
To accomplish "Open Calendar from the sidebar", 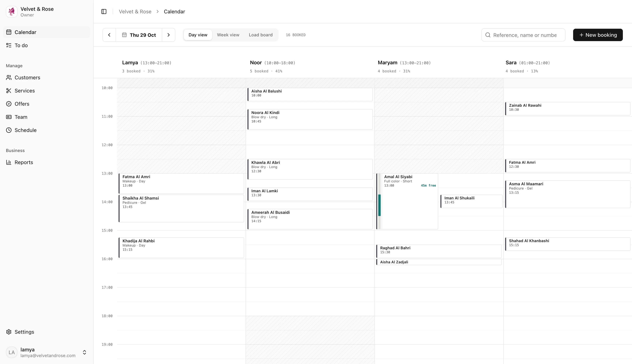I will tap(46, 32).
